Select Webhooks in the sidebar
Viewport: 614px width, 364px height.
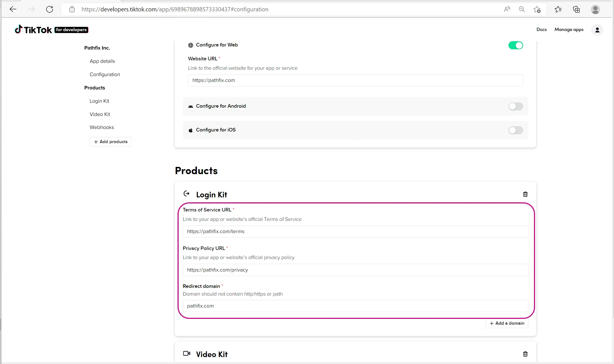102,127
